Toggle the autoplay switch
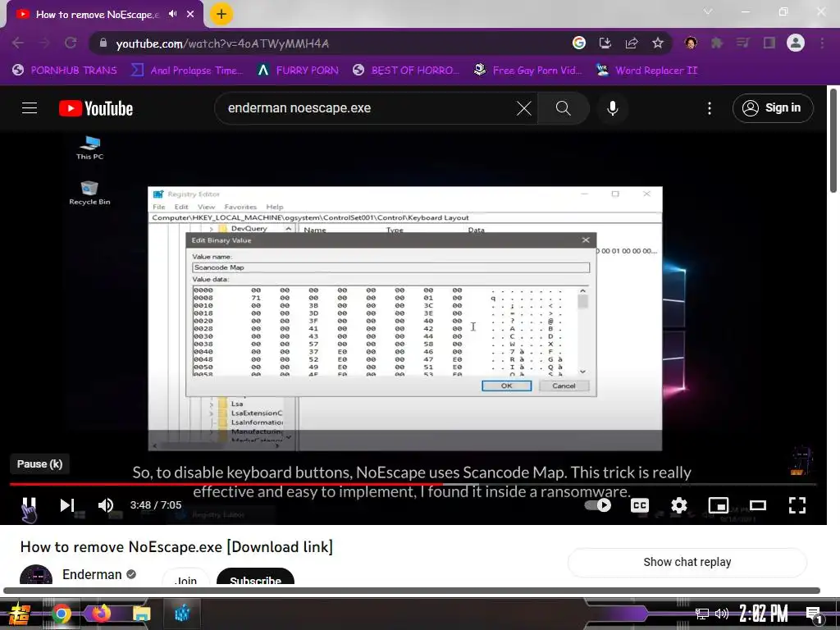The width and height of the screenshot is (840, 630). (x=598, y=504)
